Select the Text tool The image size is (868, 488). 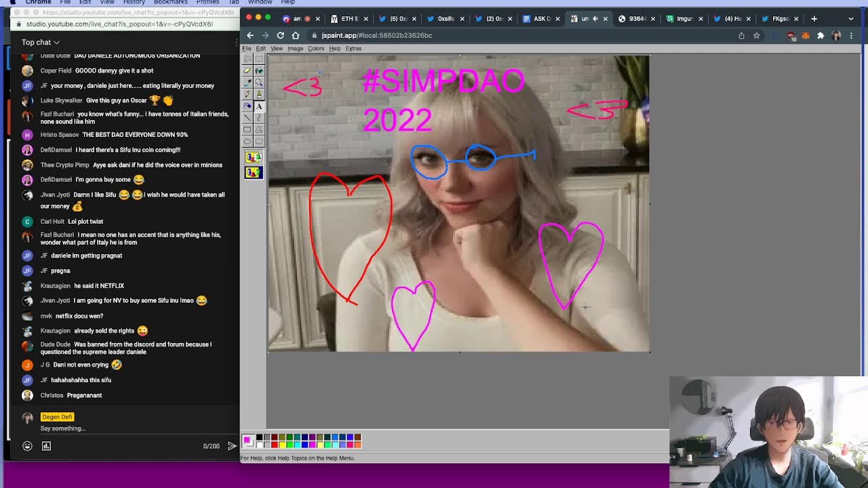[259, 106]
